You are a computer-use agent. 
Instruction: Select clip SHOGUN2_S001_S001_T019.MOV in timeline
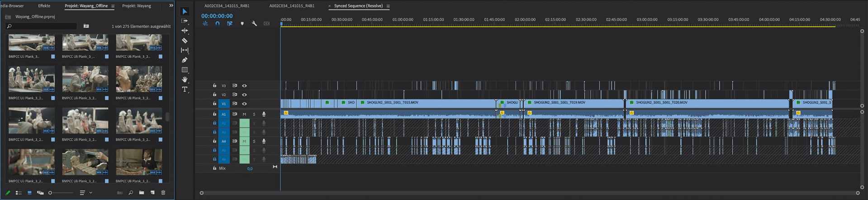coord(574,103)
